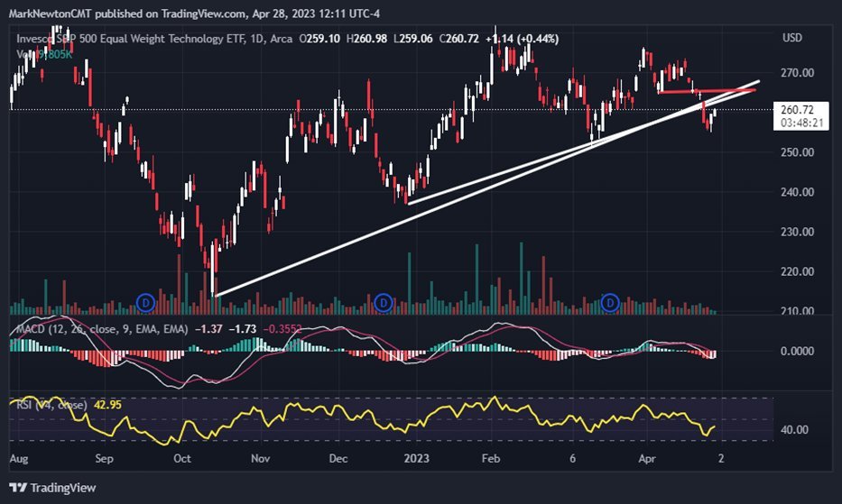
Task: Click the red horizontal resistance line
Action: click(x=708, y=91)
